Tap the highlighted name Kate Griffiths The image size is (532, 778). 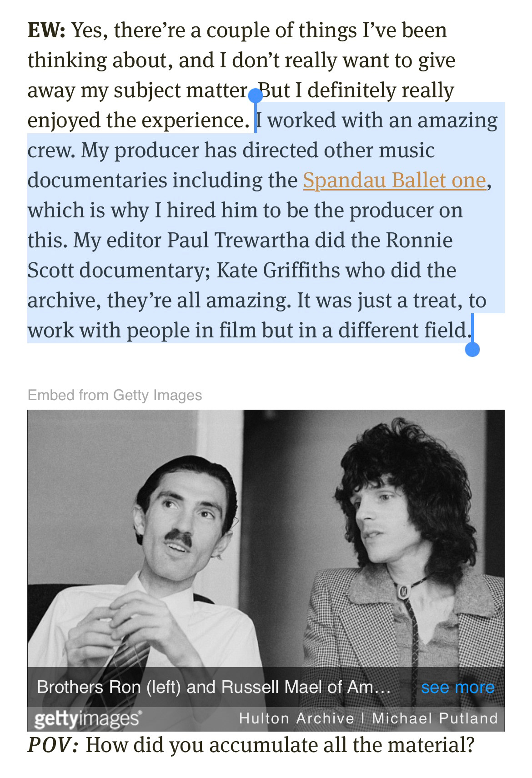pos(278,270)
